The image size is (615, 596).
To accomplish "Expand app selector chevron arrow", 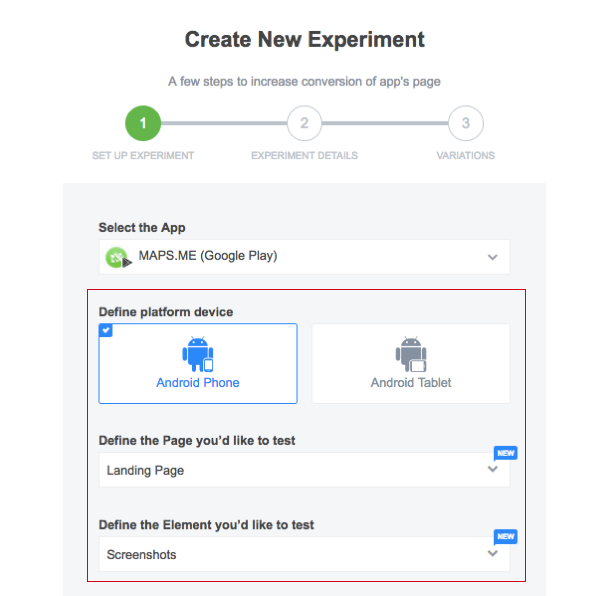I will tap(493, 257).
